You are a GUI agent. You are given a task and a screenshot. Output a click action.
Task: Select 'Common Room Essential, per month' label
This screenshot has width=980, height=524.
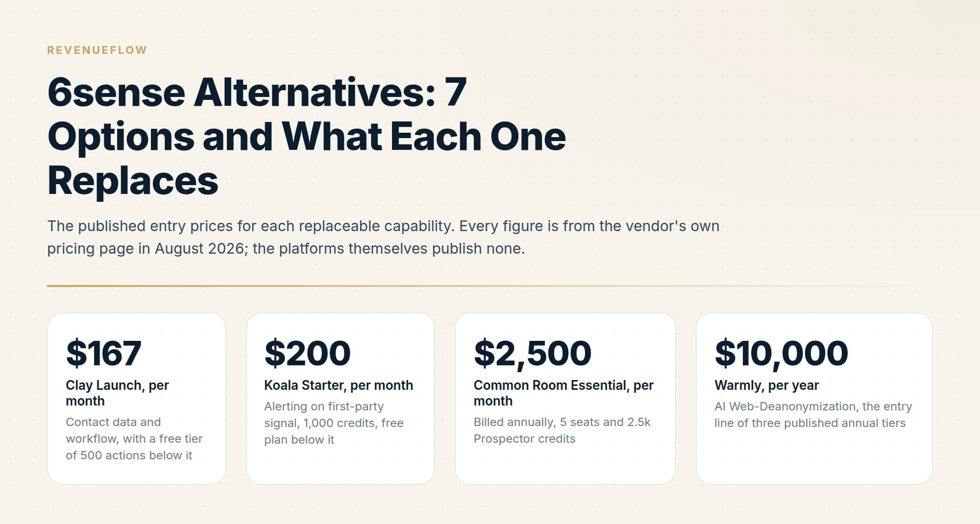563,393
